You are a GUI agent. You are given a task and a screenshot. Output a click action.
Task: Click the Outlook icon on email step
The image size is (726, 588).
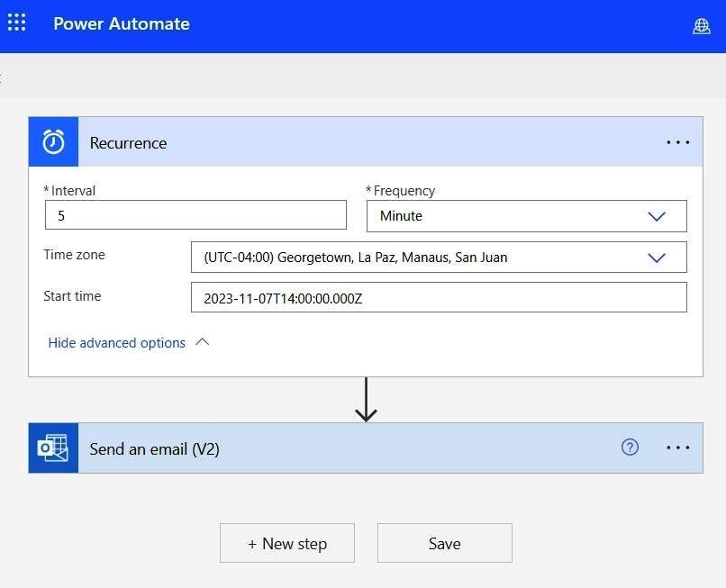[x=53, y=448]
